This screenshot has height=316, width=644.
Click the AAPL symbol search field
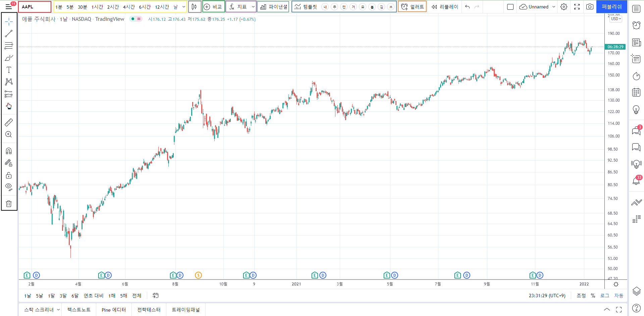(35, 7)
